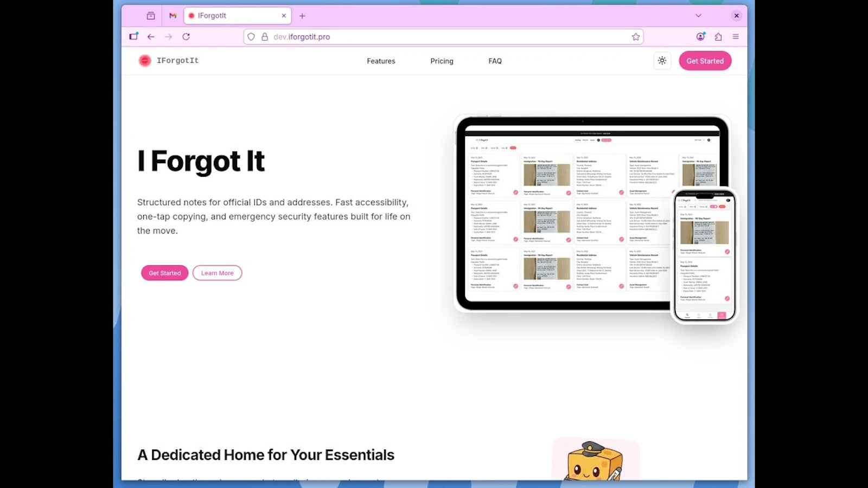Go back to previous page
This screenshot has height=488, width=868.
151,37
